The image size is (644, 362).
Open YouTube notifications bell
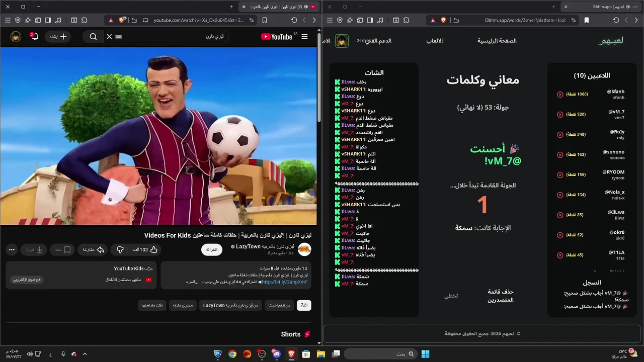(x=34, y=36)
